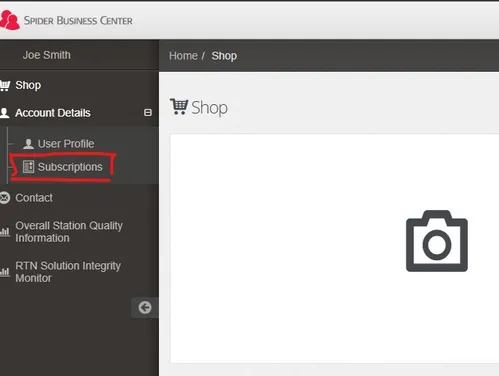This screenshot has width=499, height=376.
Task: Click the Shop breadcrumb entry
Action: pos(224,56)
